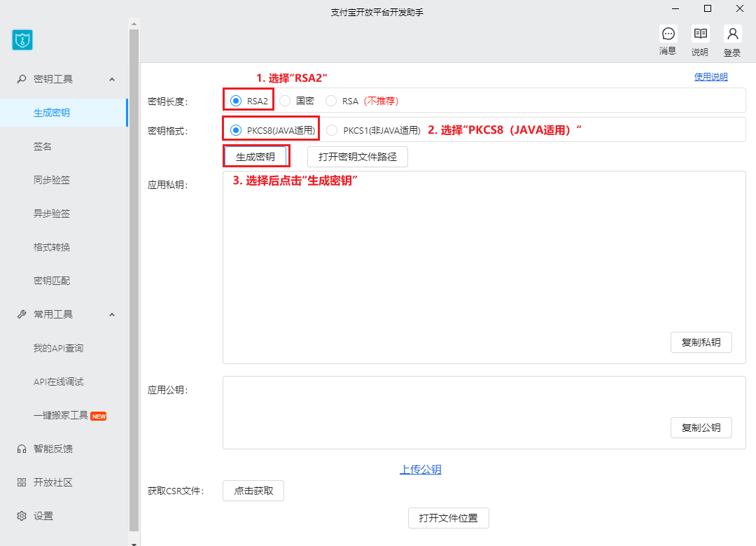
Task: Open the 生成密钥 sidebar item
Action: (x=64, y=113)
